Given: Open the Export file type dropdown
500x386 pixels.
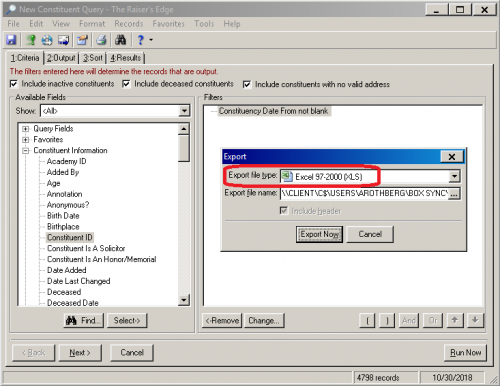Looking at the screenshot, I should [x=454, y=176].
